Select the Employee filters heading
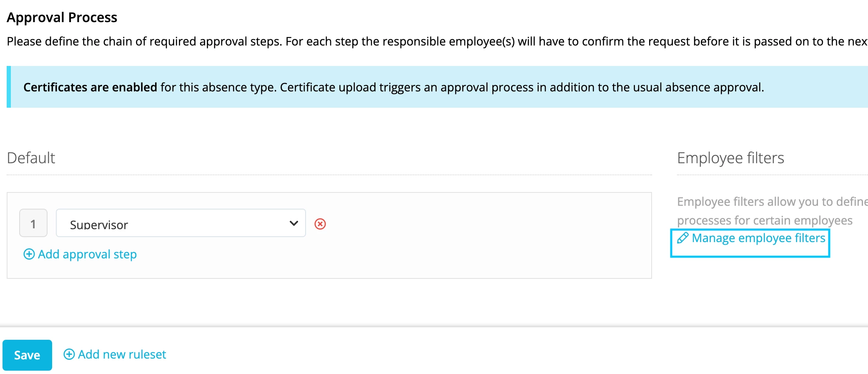This screenshot has width=868, height=374. [x=730, y=158]
